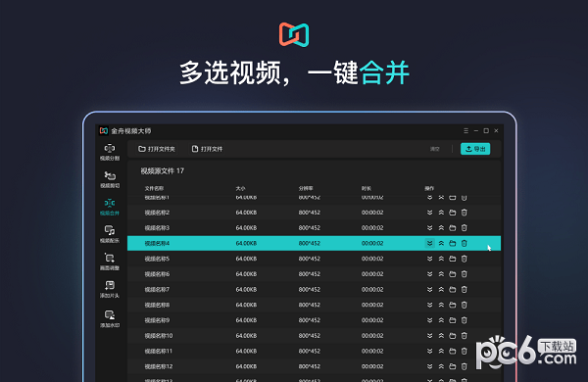
Task: Move 视频名称9 down with double chevron
Action: (x=430, y=320)
